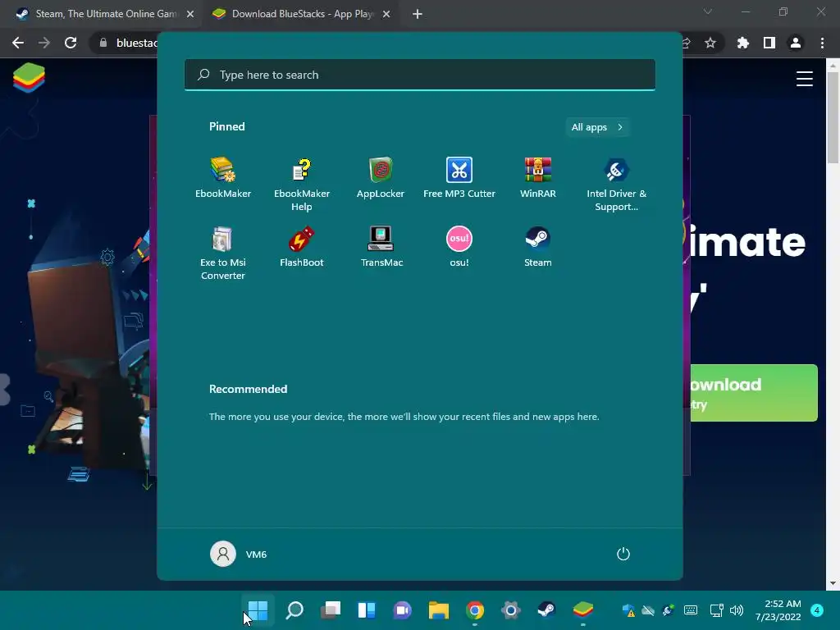
Task: Launch Free MP3 Cutter
Action: (x=459, y=178)
